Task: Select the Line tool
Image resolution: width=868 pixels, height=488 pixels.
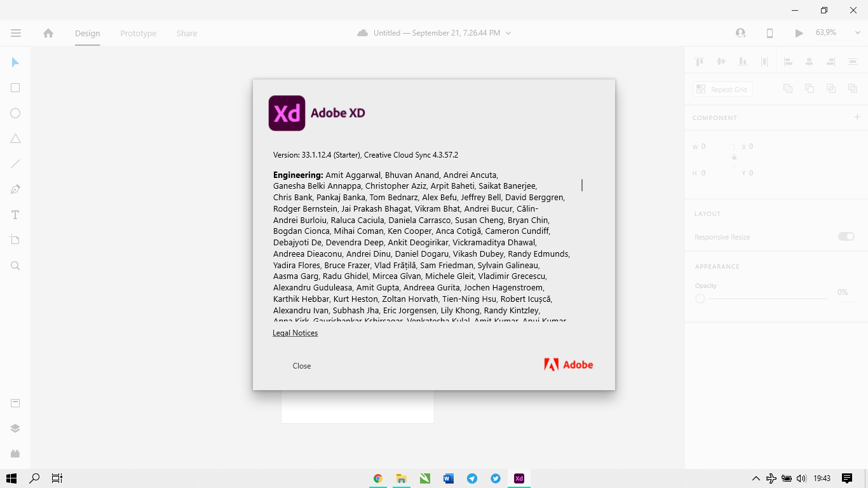Action: point(15,164)
